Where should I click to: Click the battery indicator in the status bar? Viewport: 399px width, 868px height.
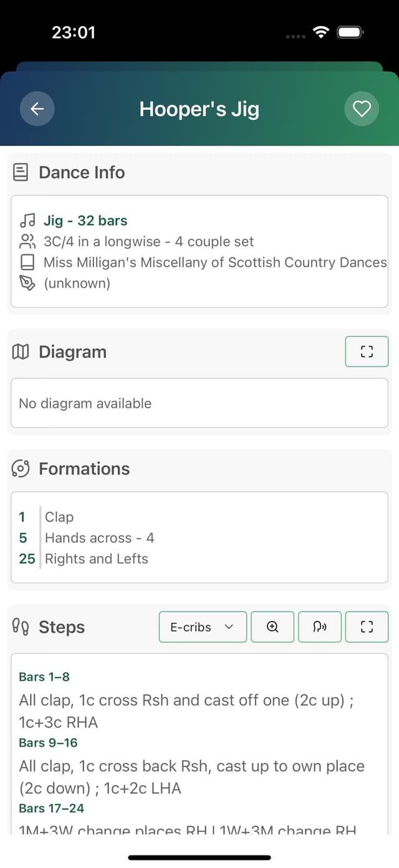click(x=350, y=32)
